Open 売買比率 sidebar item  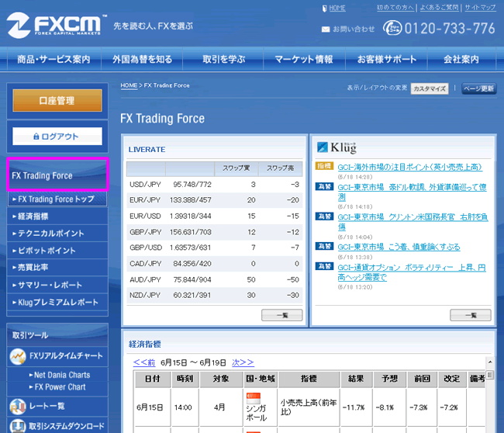(x=57, y=268)
